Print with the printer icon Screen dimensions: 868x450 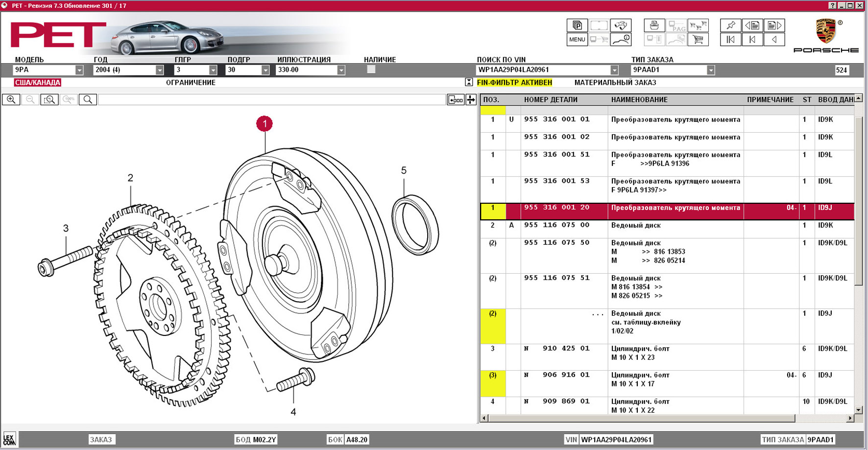tap(654, 25)
